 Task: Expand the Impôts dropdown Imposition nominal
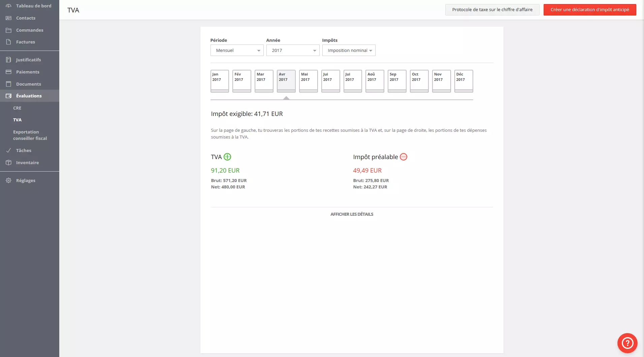349,50
